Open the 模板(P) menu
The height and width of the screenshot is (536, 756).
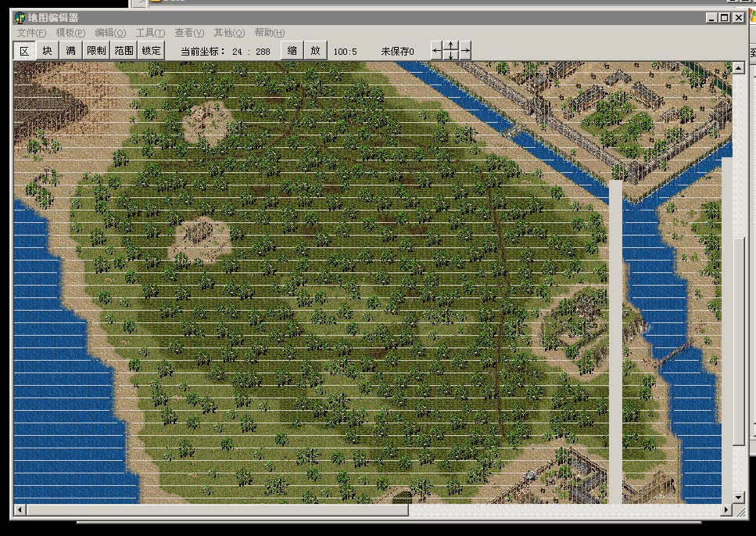tap(70, 33)
